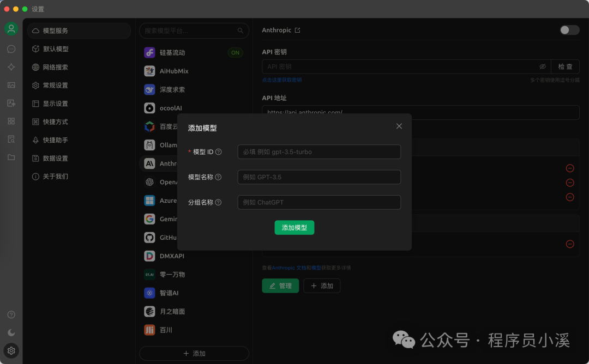Click the search magnifier icon in provider search
This screenshot has height=364, width=589.
(x=241, y=31)
